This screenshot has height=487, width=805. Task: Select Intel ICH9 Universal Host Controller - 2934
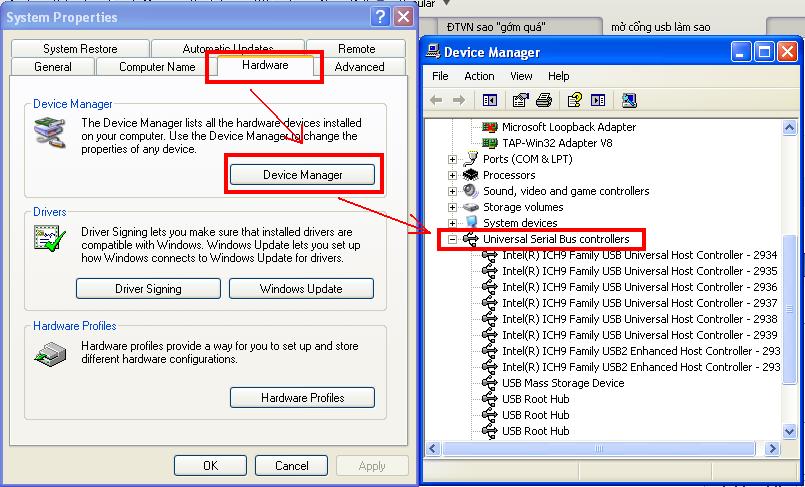pyautogui.click(x=640, y=255)
